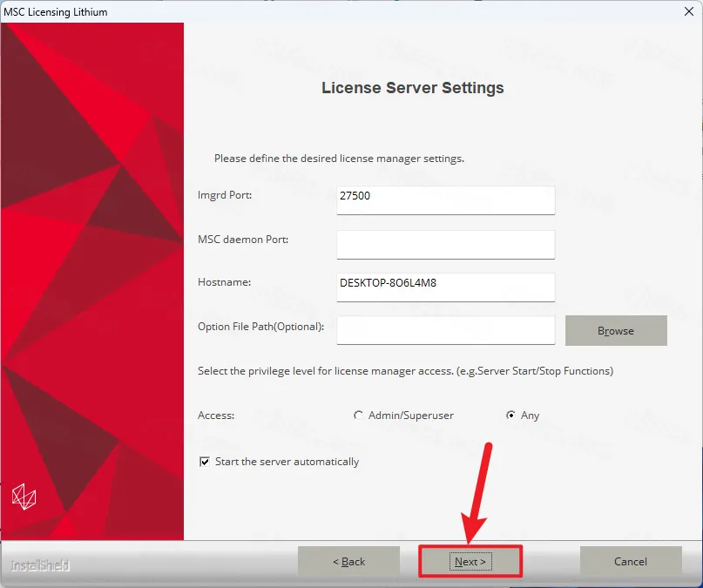This screenshot has height=588, width=703.
Task: Select the Admin/Superuser access radio button
Action: [358, 416]
